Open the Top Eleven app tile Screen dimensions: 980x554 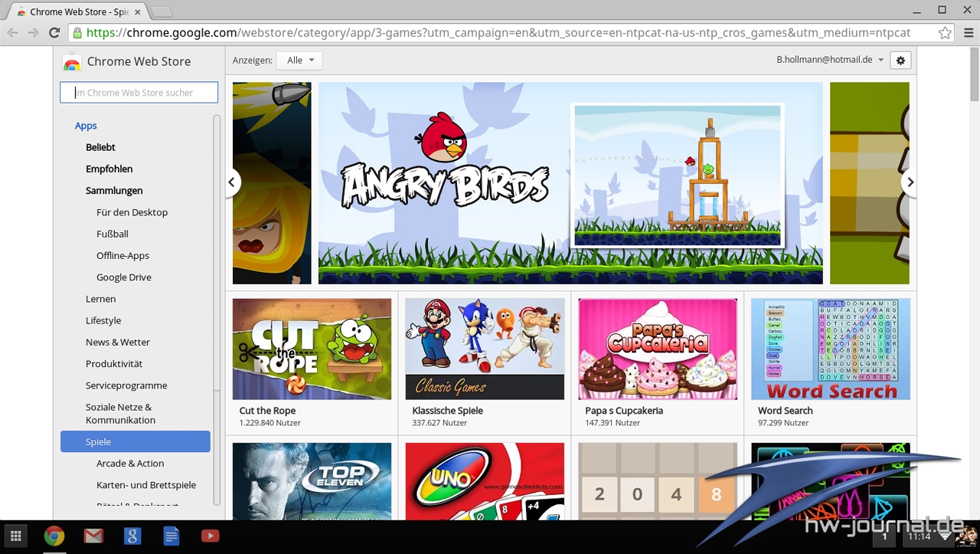[x=312, y=481]
